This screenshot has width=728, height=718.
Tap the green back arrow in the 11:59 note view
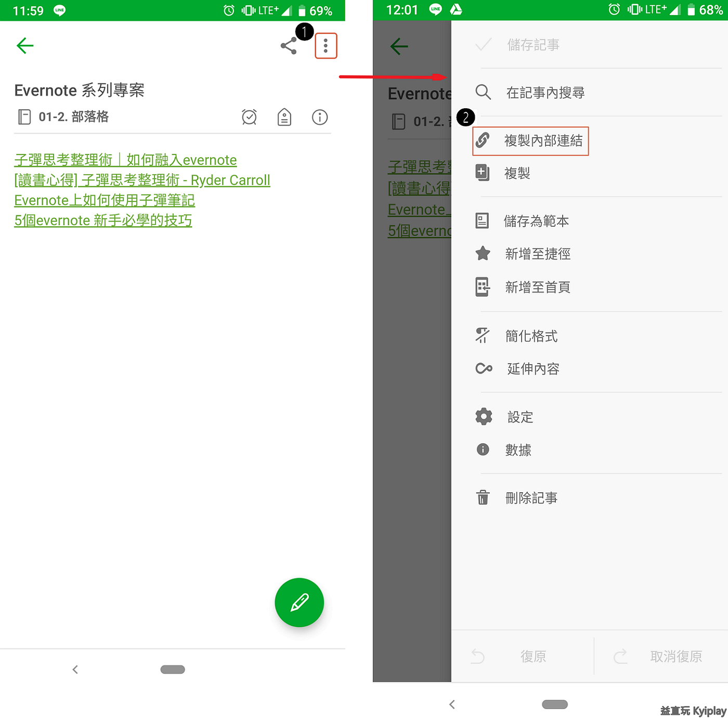pyautogui.click(x=25, y=46)
